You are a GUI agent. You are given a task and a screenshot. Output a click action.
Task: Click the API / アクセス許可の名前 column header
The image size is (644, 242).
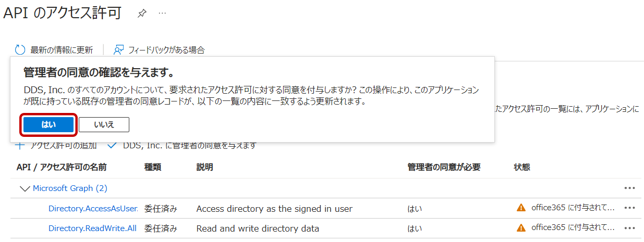click(x=62, y=167)
